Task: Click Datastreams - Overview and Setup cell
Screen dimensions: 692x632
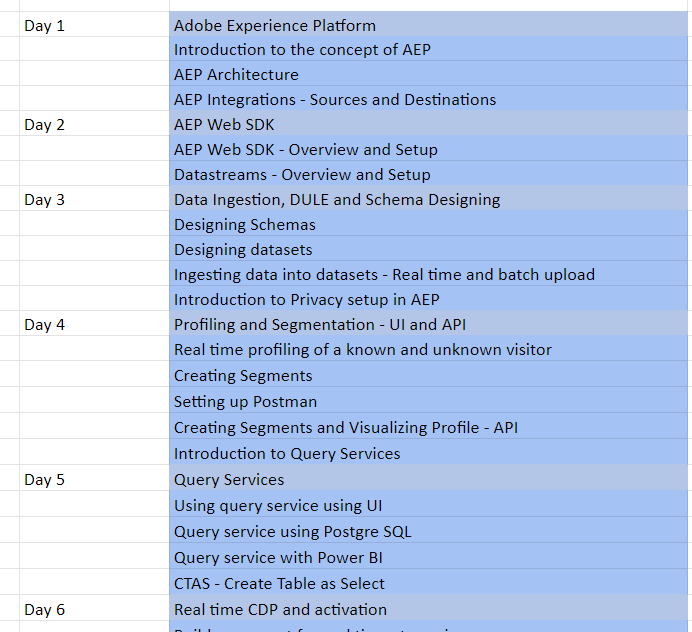Action: [302, 174]
